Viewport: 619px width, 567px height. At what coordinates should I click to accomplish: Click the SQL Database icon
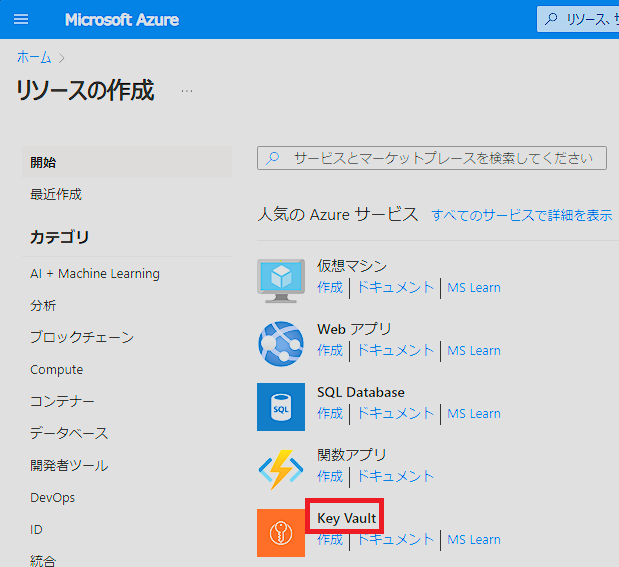281,407
